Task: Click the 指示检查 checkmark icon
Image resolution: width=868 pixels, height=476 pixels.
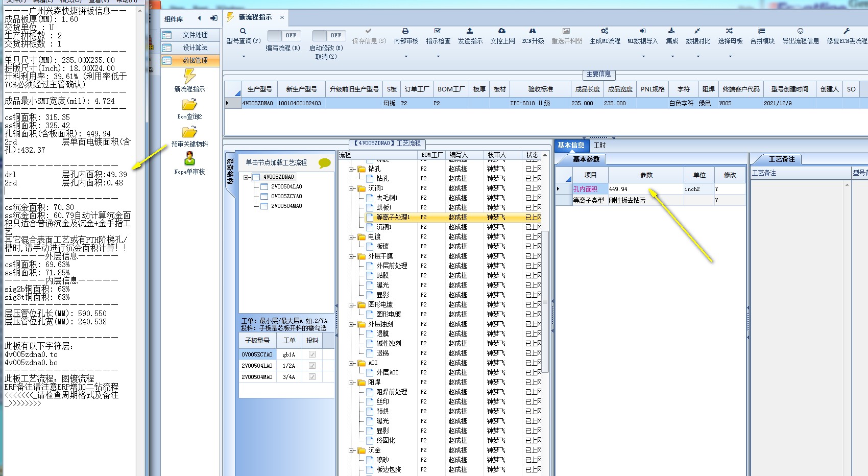Action: click(x=438, y=31)
